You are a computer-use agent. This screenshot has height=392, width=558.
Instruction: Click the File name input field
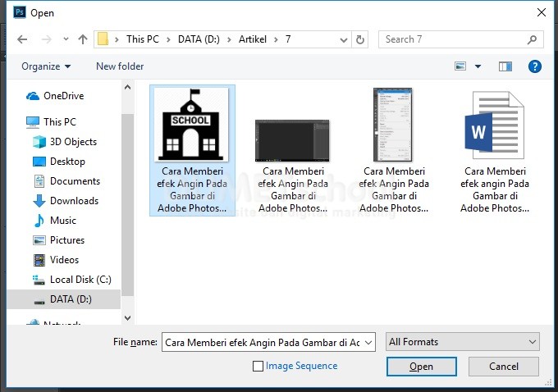pyautogui.click(x=262, y=342)
